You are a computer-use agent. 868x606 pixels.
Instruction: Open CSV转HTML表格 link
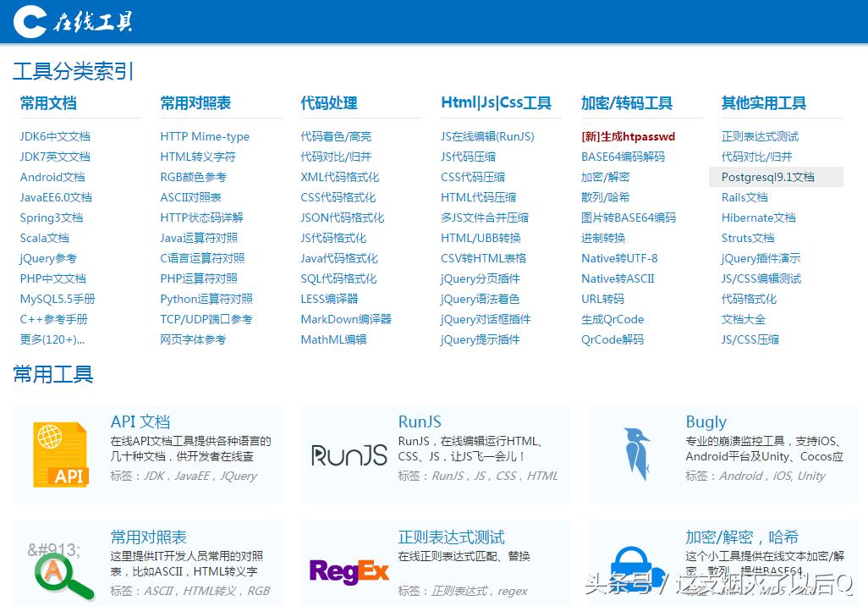pos(483,258)
